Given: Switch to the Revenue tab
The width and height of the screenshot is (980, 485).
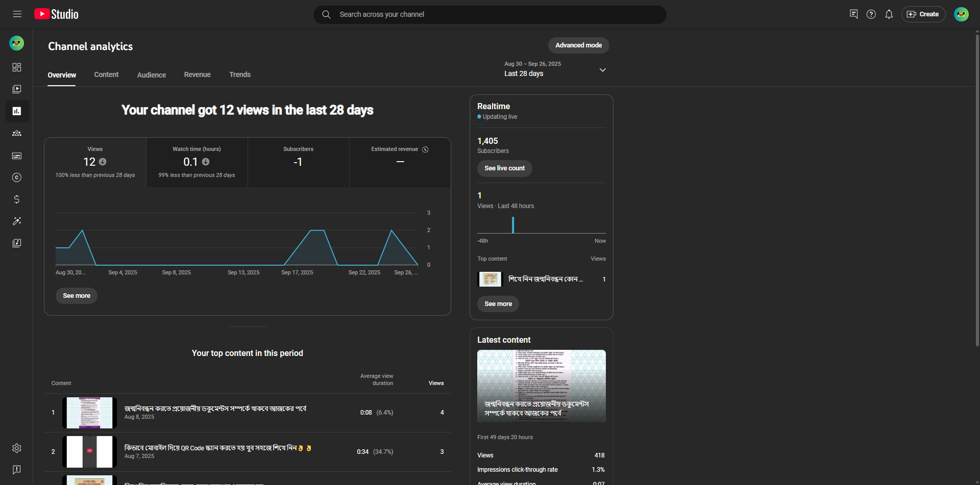Looking at the screenshot, I should pyautogui.click(x=197, y=75).
